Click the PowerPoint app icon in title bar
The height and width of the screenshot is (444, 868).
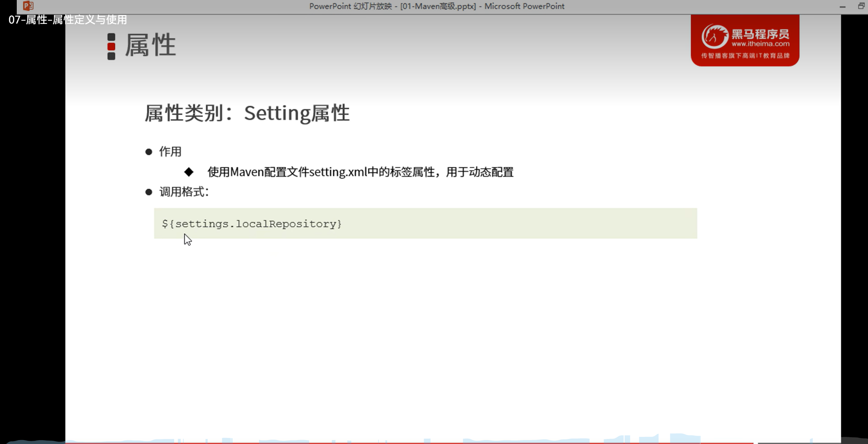point(28,6)
